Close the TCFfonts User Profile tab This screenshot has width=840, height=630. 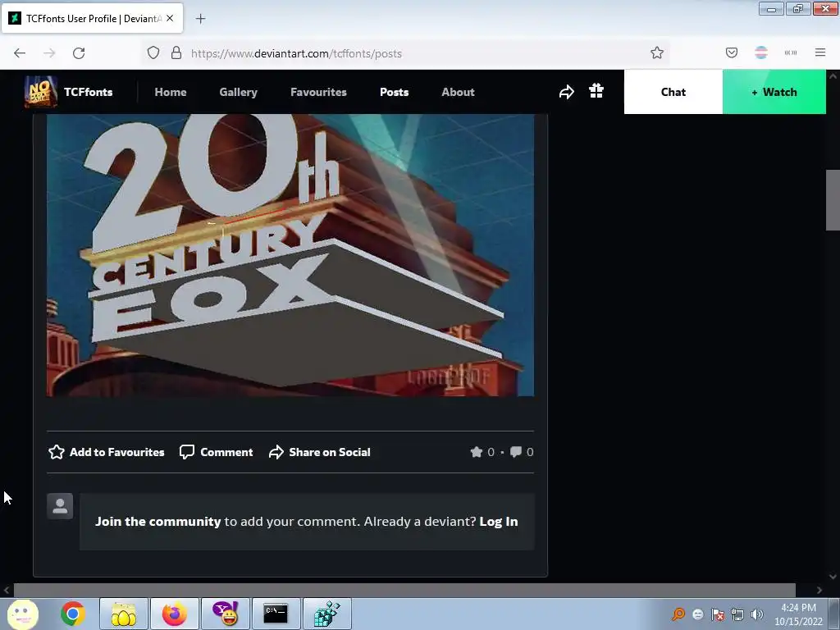170,18
